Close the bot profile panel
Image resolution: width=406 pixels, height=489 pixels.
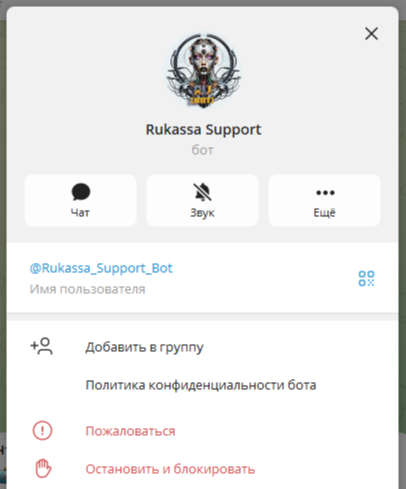tap(371, 34)
